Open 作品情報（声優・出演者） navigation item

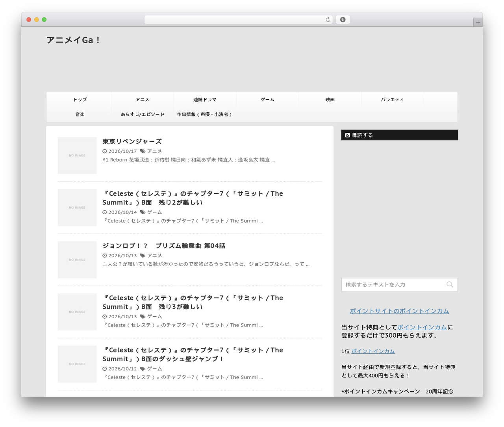205,114
